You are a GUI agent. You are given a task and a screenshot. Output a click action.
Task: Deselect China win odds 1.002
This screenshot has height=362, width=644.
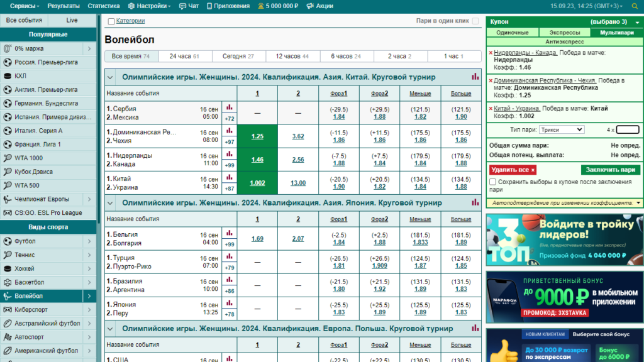(x=257, y=183)
